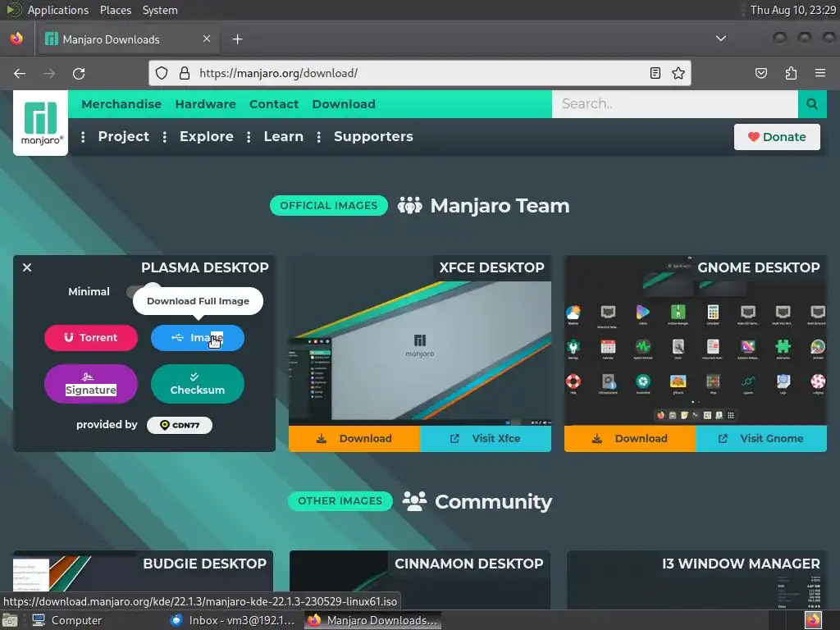
Task: Click the Other Images badge
Action: [x=340, y=501]
